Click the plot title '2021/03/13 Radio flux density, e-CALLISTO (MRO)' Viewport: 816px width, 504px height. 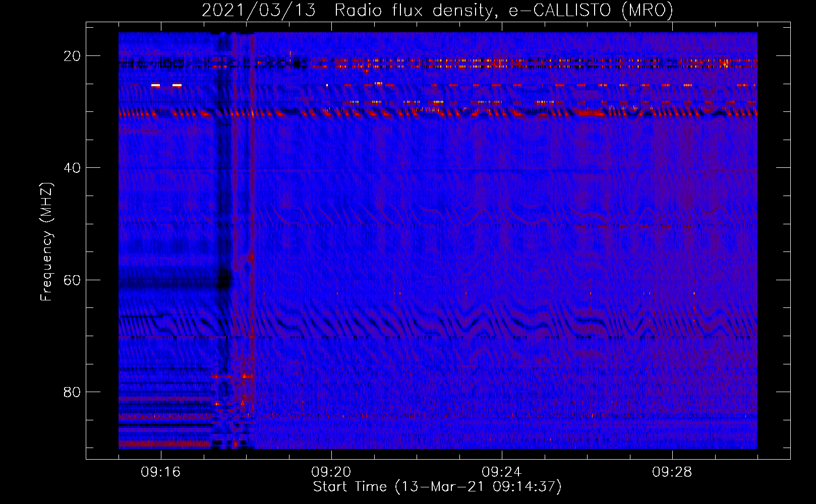[x=437, y=11]
